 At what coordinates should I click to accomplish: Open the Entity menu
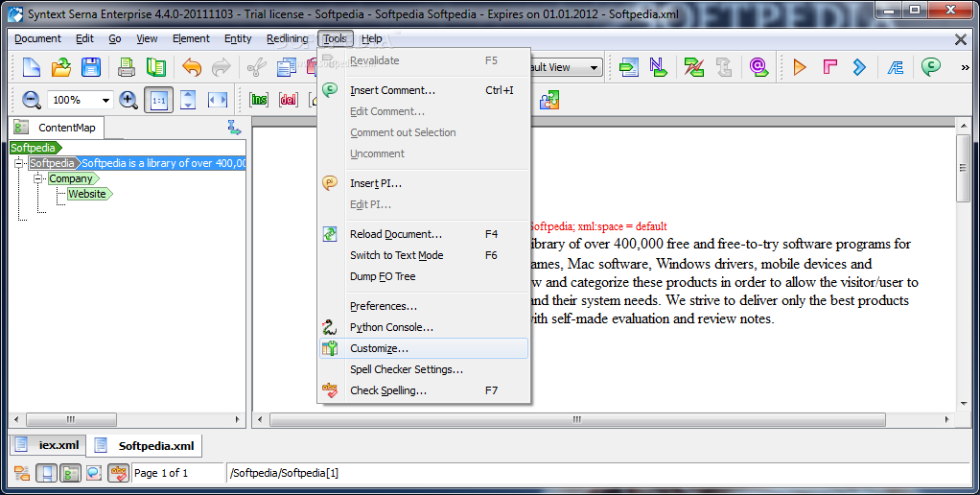238,38
